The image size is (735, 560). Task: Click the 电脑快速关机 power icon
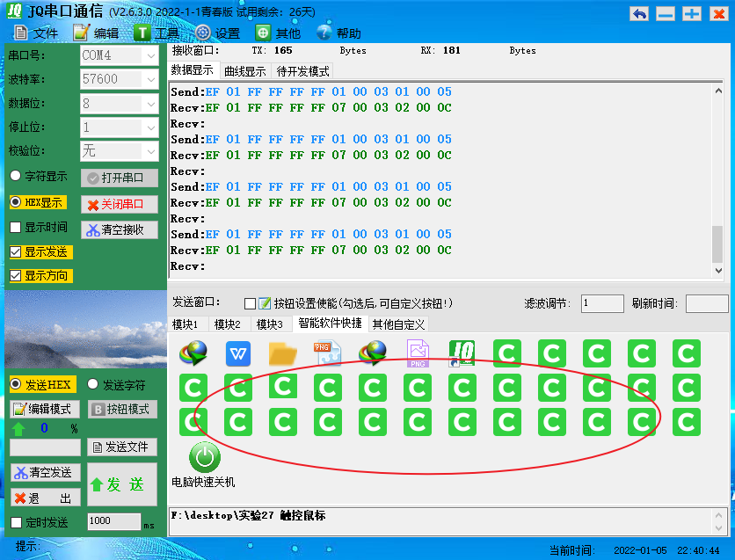(x=205, y=457)
